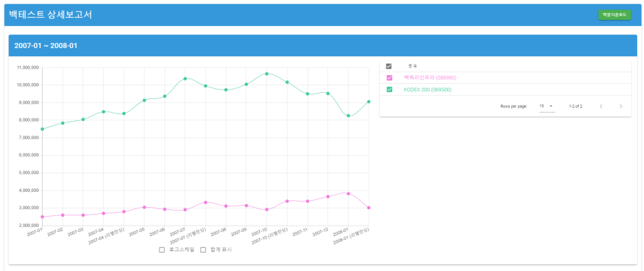The image size is (644, 271).
Task: Click the 2008-01 (리밸런싱) x-axis label
Action: pos(351,236)
